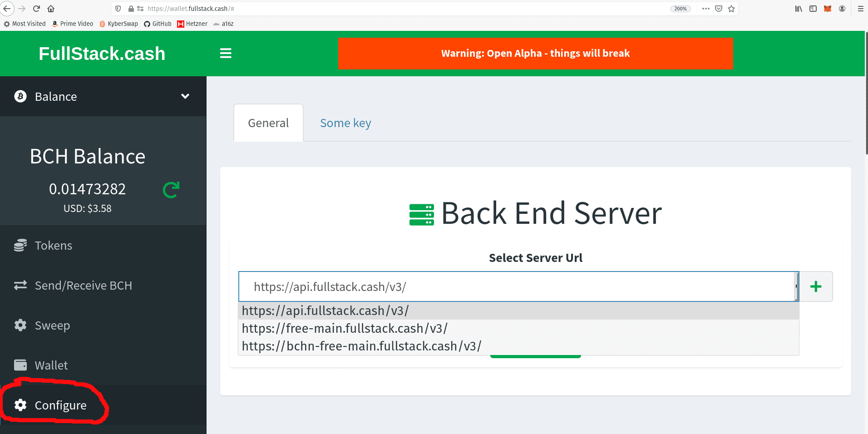Open the GitHub bookmark
Viewport: 868px width, 434px height.
158,24
